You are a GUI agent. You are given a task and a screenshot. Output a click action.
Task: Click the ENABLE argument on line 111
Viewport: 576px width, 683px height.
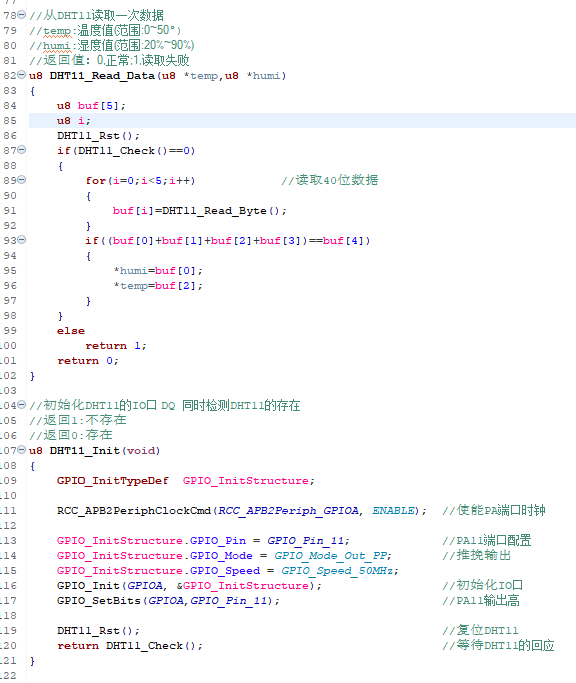point(393,511)
